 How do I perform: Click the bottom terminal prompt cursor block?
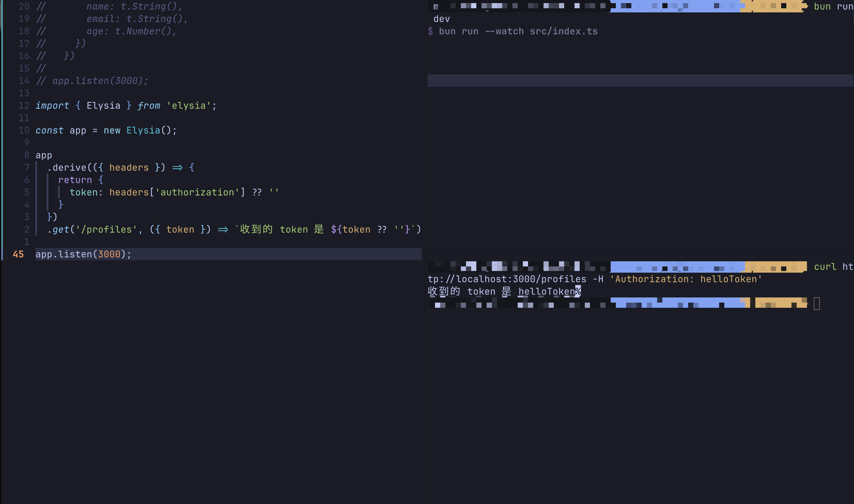(817, 304)
